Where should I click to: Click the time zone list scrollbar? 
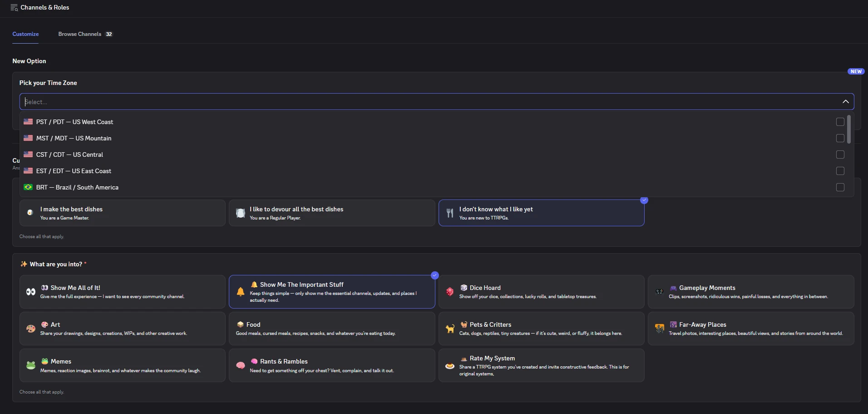click(x=848, y=130)
